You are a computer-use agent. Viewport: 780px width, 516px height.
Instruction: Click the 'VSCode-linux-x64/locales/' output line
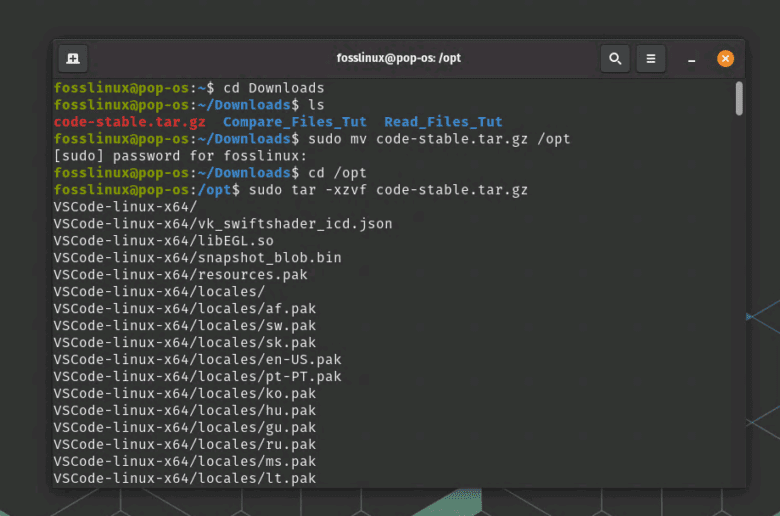click(x=159, y=291)
